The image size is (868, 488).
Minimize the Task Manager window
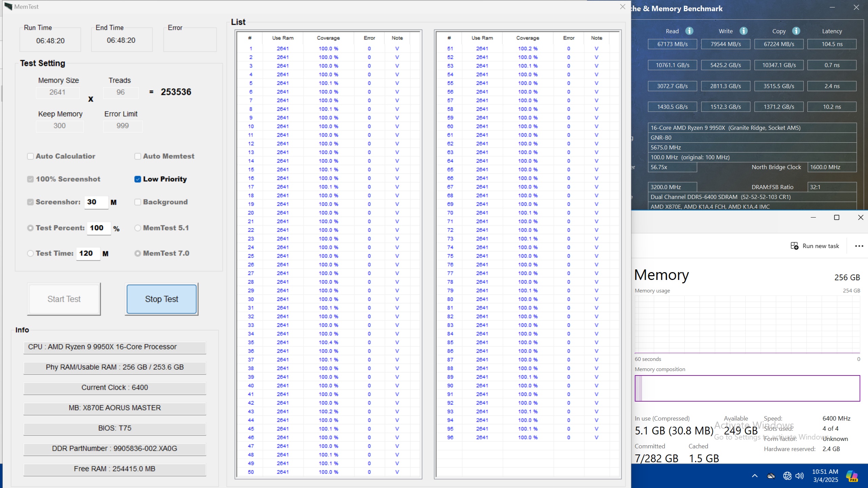[x=813, y=218]
